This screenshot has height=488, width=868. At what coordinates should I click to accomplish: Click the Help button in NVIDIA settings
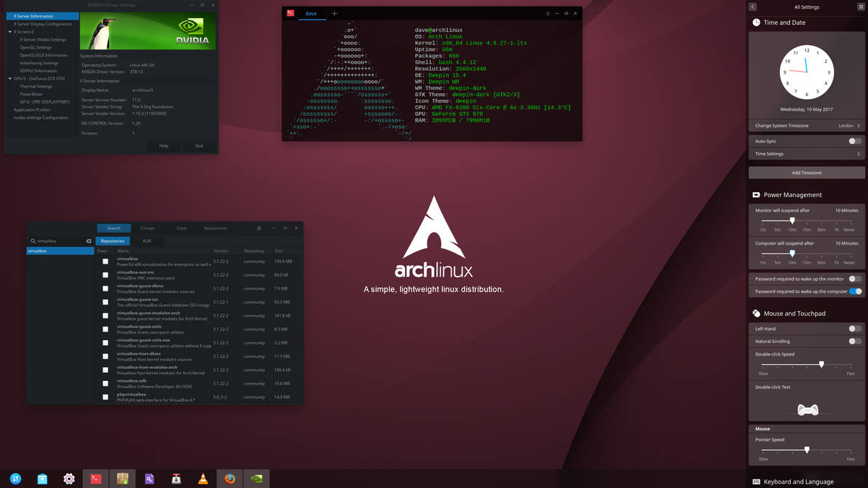click(164, 146)
